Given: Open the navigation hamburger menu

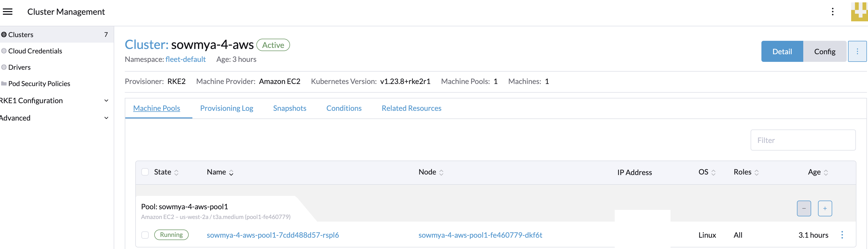Looking at the screenshot, I should [x=7, y=11].
